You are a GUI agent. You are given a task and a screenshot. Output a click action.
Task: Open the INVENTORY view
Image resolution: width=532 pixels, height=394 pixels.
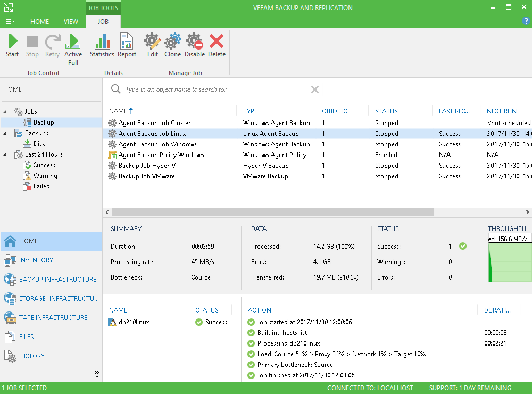[51, 260]
